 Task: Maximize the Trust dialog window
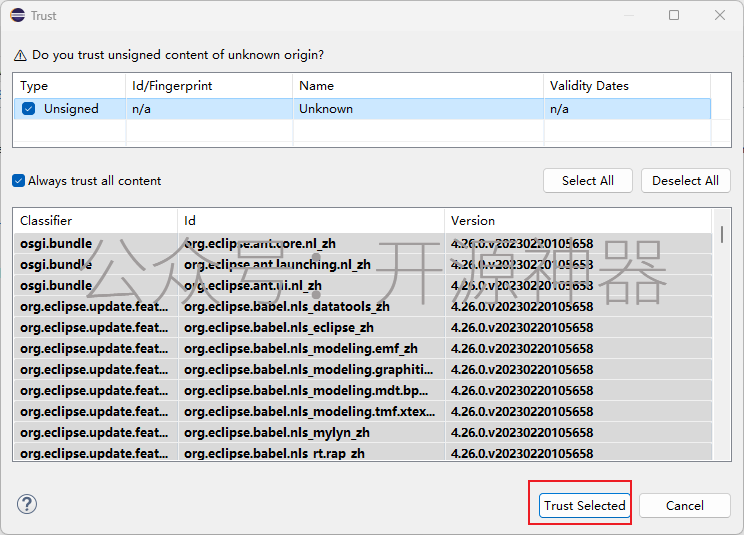pyautogui.click(x=674, y=15)
